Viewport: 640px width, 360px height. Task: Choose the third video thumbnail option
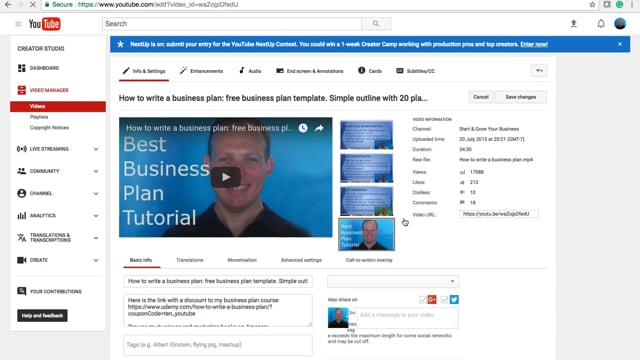(367, 201)
